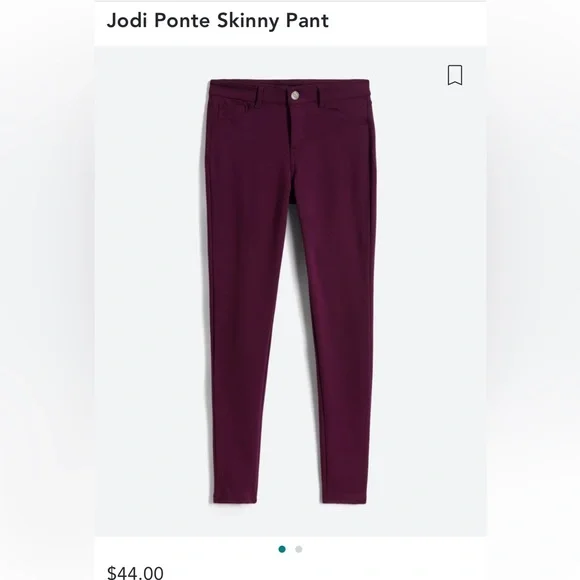
Task: Add item to saved list using bookmark
Action: coord(455,75)
